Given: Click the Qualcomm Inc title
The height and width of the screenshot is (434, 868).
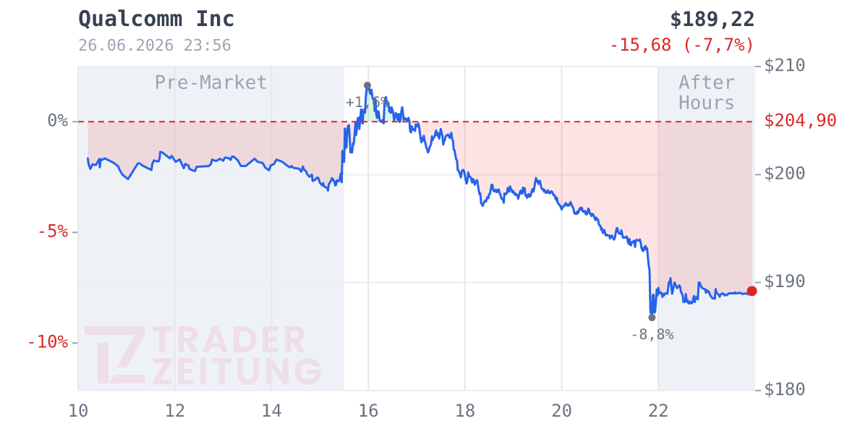Looking at the screenshot, I should pos(156,19).
